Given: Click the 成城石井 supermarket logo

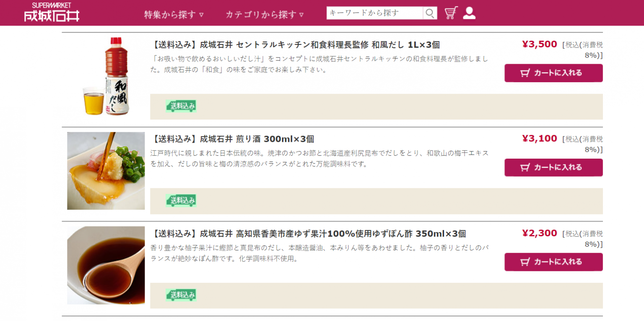Looking at the screenshot, I should (x=52, y=12).
